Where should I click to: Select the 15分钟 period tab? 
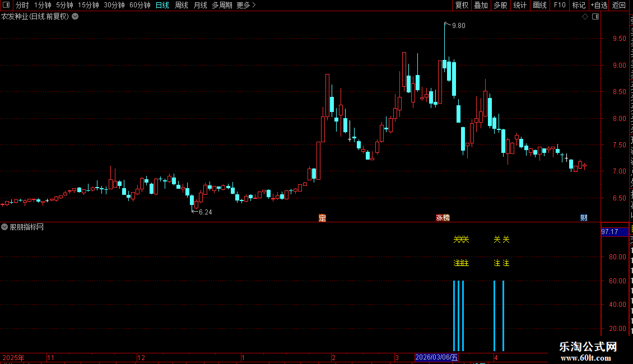(x=88, y=5)
